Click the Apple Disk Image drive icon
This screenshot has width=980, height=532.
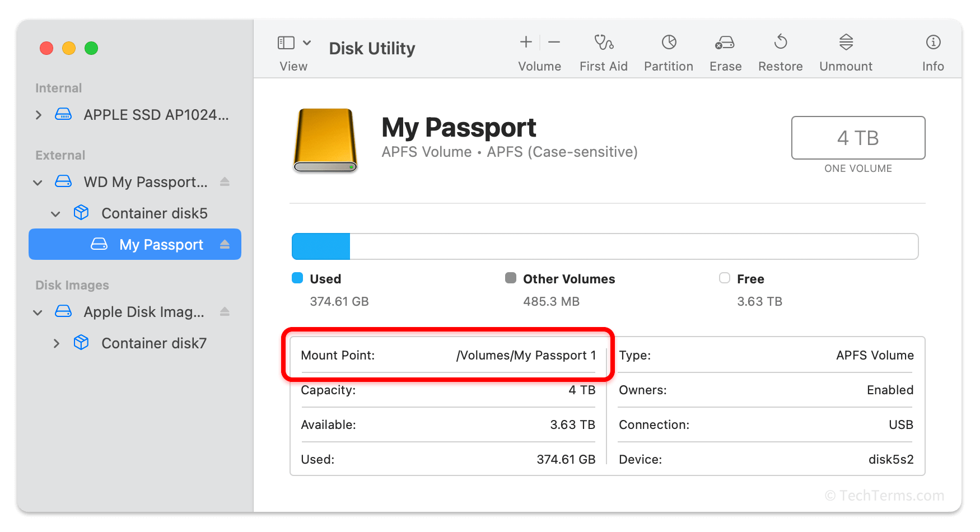click(x=63, y=311)
